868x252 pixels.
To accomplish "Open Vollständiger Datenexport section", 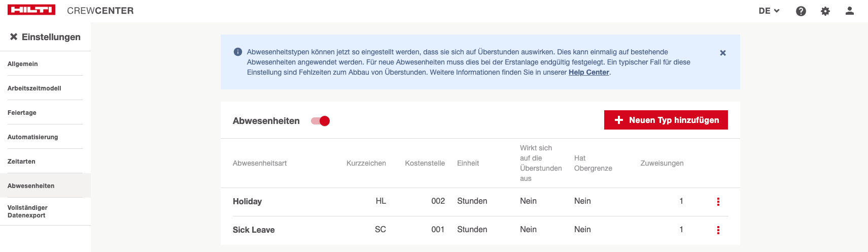I will point(28,211).
